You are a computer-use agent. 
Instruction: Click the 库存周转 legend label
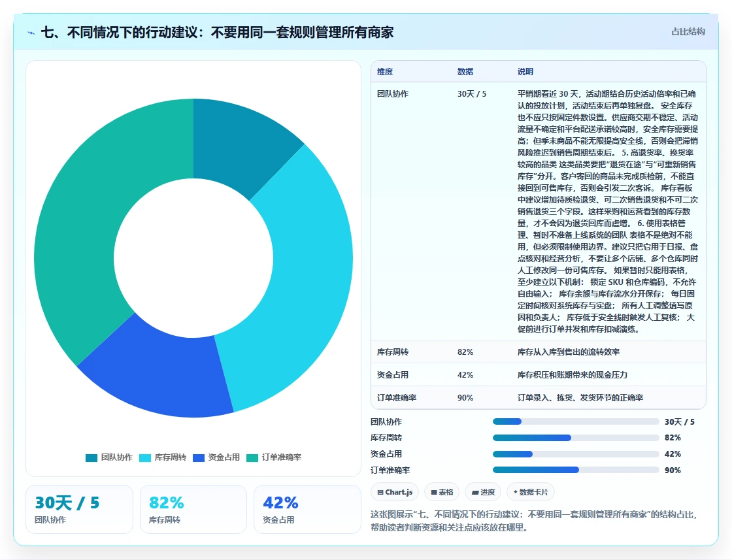(171, 457)
